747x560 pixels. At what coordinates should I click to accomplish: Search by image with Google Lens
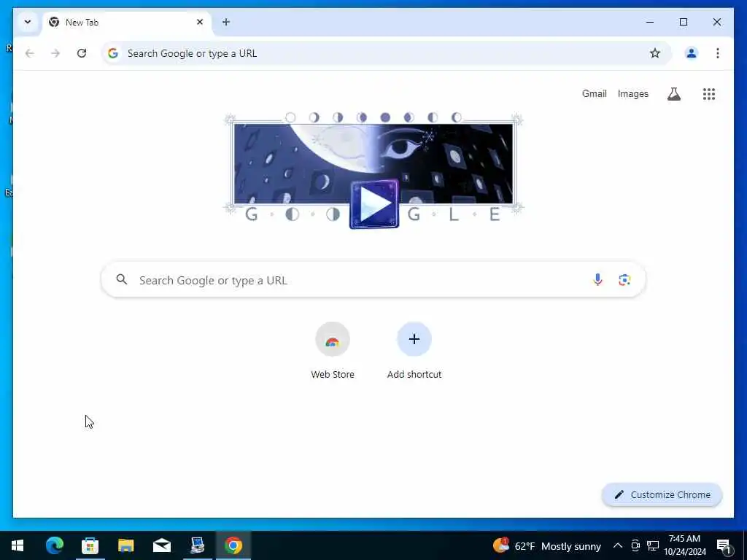[x=624, y=279]
